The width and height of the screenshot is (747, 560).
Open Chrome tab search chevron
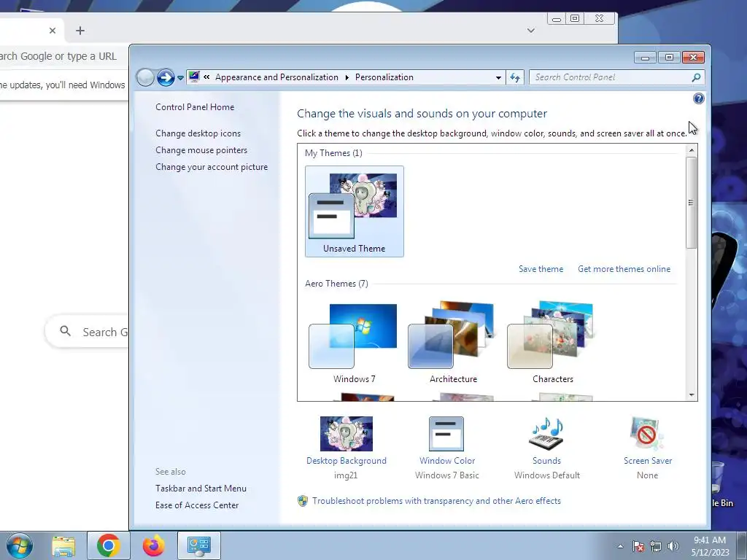point(531,31)
